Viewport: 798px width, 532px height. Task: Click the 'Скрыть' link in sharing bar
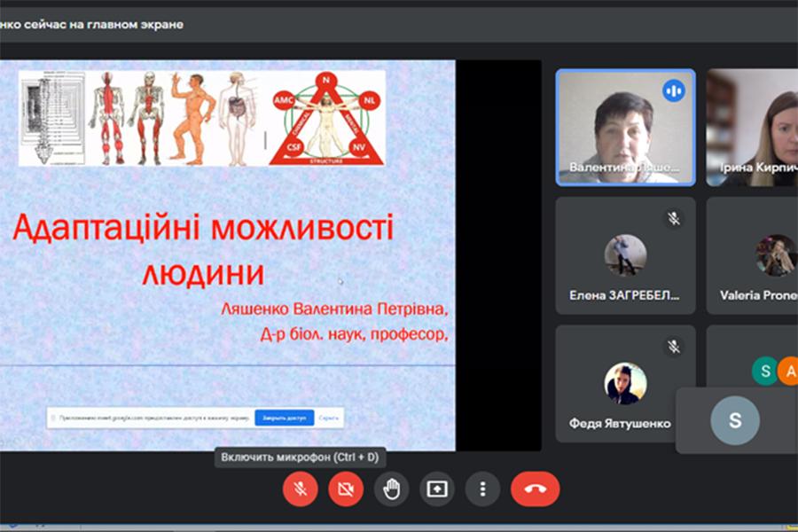(x=328, y=418)
